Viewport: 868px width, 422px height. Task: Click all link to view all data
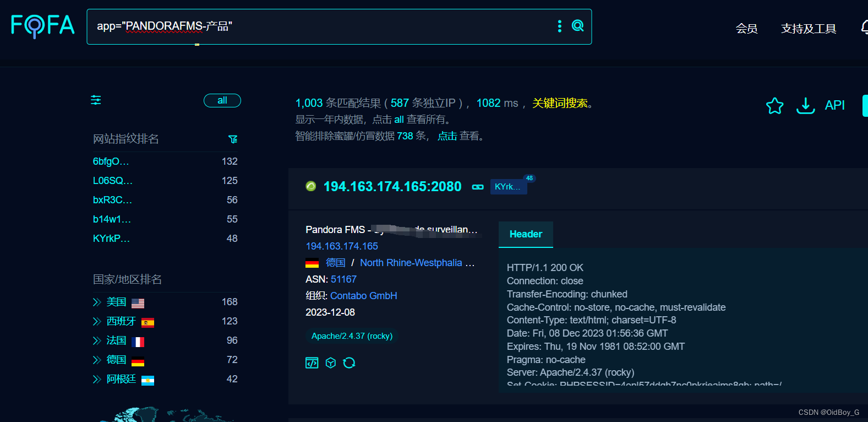(399, 120)
